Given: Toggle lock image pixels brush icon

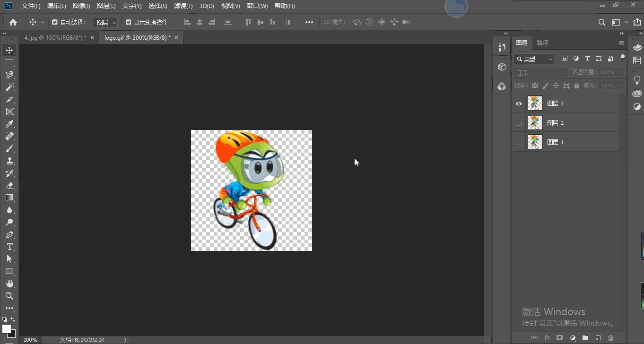Looking at the screenshot, I should click(x=545, y=86).
